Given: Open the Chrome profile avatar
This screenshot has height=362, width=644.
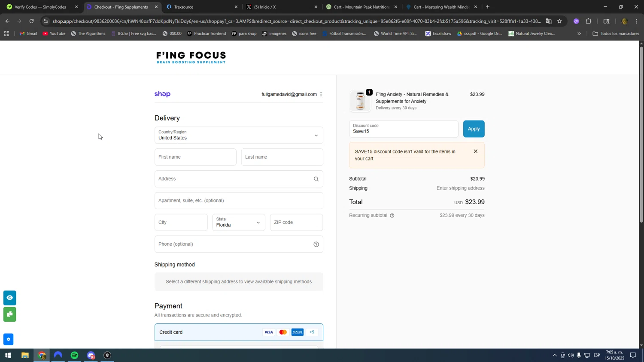Looking at the screenshot, I should coord(624,21).
